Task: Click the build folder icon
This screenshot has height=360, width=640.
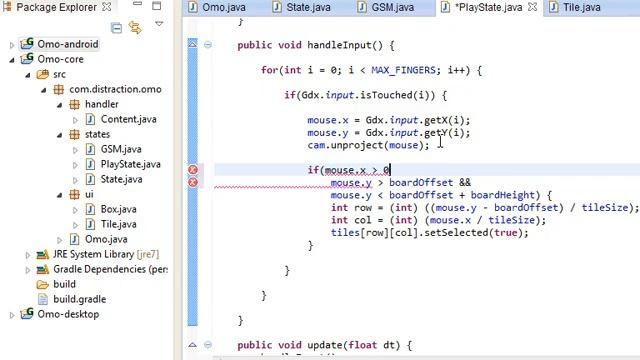Action: point(43,284)
